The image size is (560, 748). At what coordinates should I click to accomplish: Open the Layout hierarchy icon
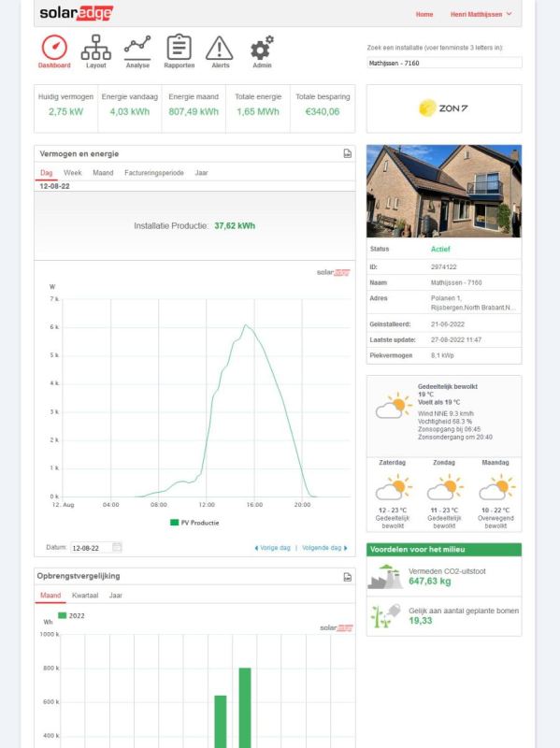click(96, 48)
